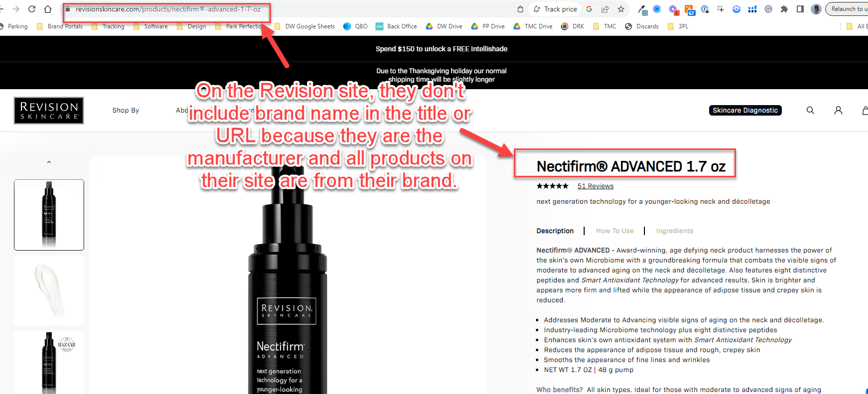Open the Design bookmark folder
This screenshot has width=868, height=394.
192,26
